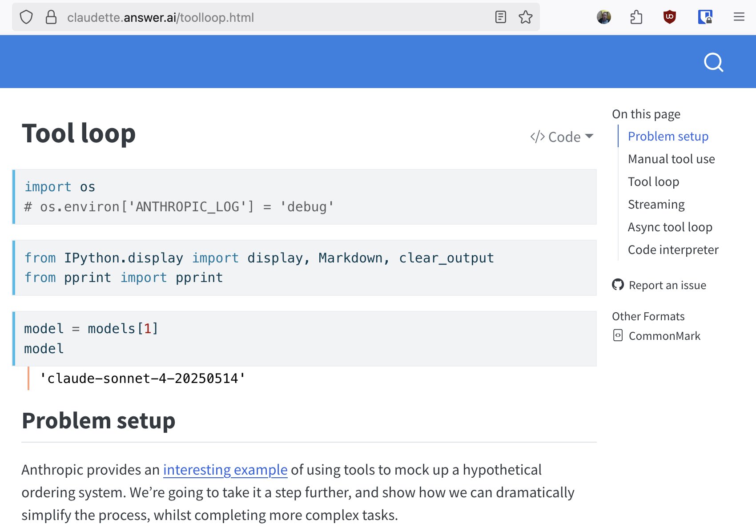Open the browser hamburger menu
Viewport: 756px width, 532px height.
pyautogui.click(x=739, y=17)
